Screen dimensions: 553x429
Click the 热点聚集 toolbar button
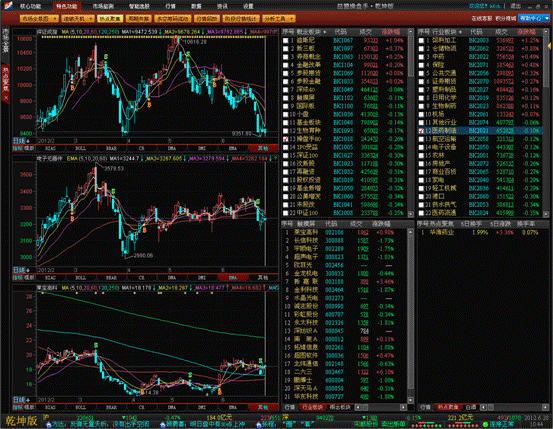pos(110,19)
